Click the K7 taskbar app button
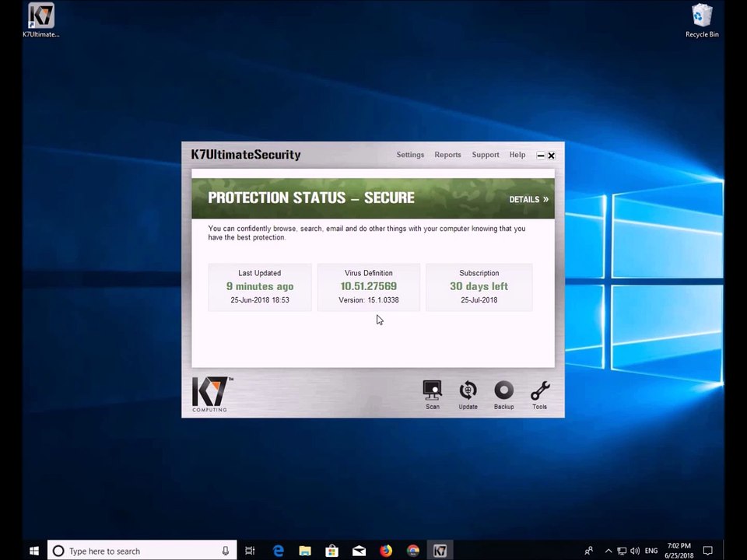747x560 pixels. (x=440, y=551)
